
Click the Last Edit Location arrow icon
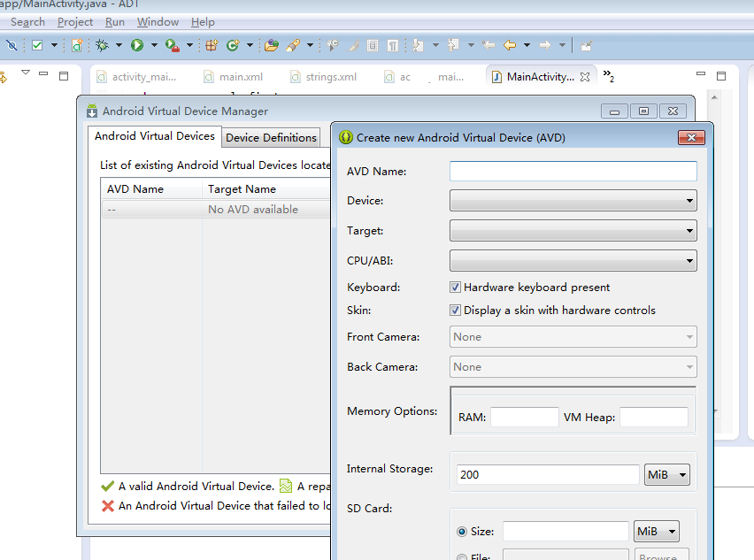pyautogui.click(x=489, y=45)
